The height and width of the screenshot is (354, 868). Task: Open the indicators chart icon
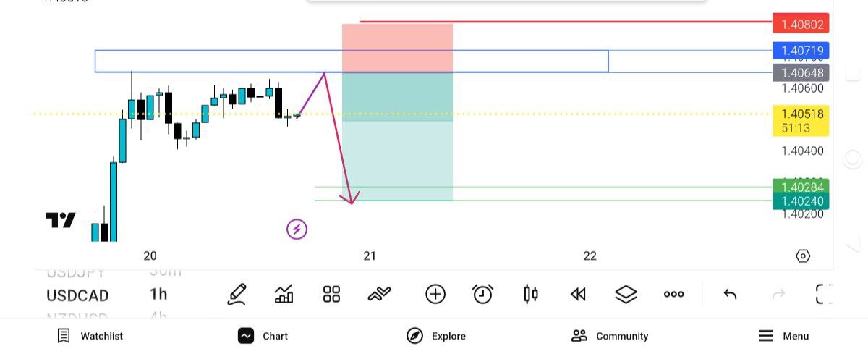click(284, 294)
